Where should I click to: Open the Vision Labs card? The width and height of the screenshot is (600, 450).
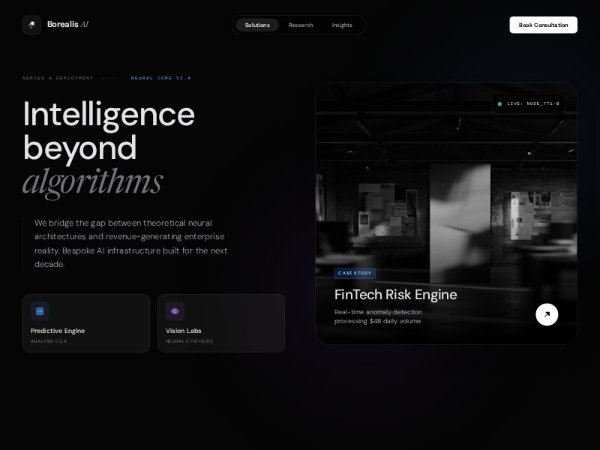(x=221, y=323)
